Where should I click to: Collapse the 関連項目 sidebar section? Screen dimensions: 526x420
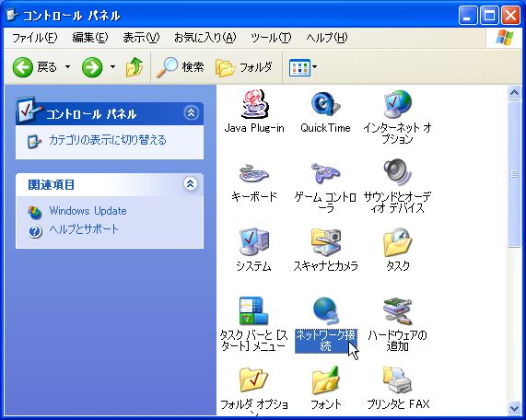tap(190, 183)
